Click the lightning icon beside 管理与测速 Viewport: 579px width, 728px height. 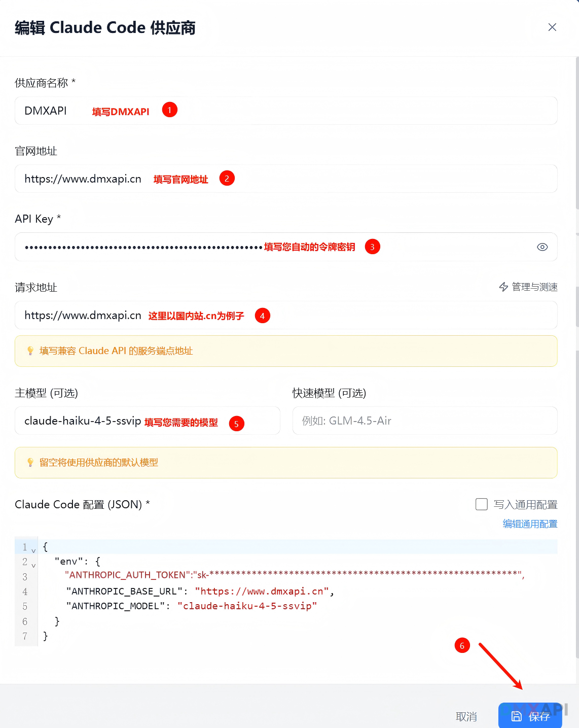point(503,287)
